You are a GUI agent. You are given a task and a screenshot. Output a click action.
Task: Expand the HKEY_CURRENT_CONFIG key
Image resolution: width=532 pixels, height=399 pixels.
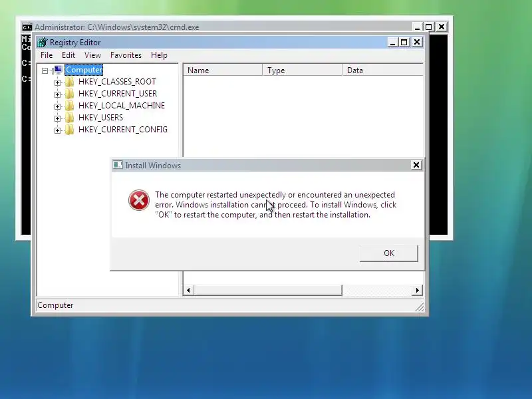pos(57,130)
